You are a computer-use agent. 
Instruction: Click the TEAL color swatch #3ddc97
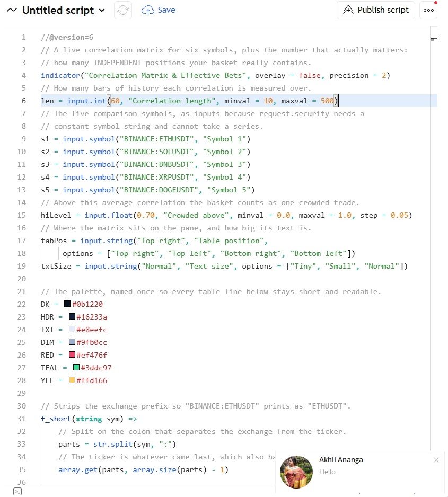coord(76,367)
